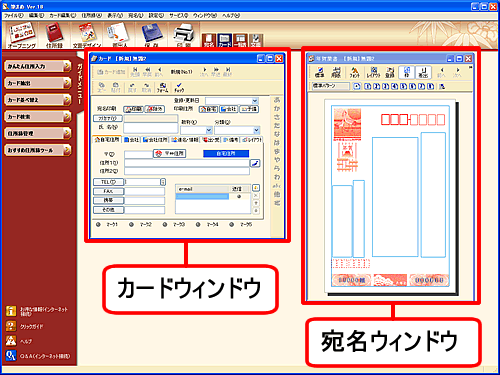Switch to 会社住所 tab in card
The height and width of the screenshot is (375, 500).
156,140
